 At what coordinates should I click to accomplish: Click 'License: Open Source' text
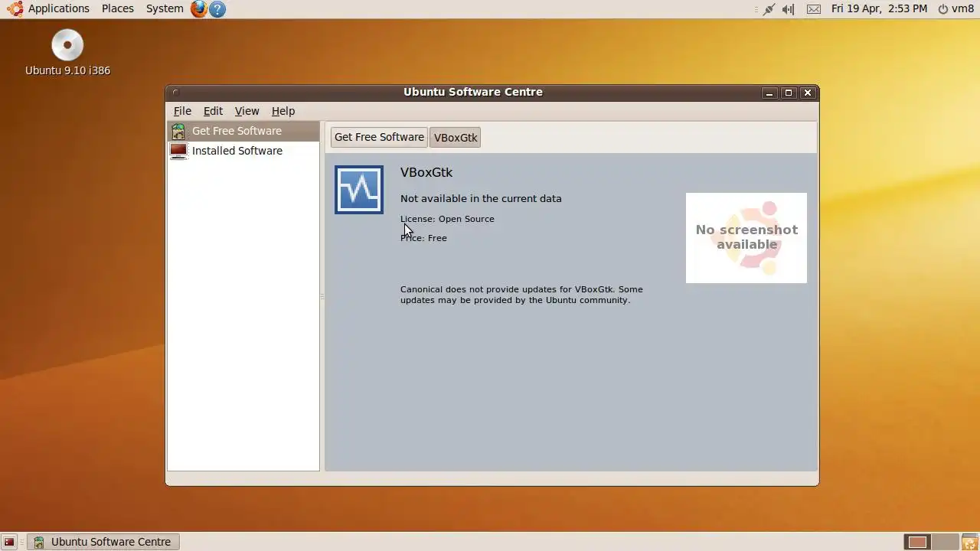(x=447, y=219)
